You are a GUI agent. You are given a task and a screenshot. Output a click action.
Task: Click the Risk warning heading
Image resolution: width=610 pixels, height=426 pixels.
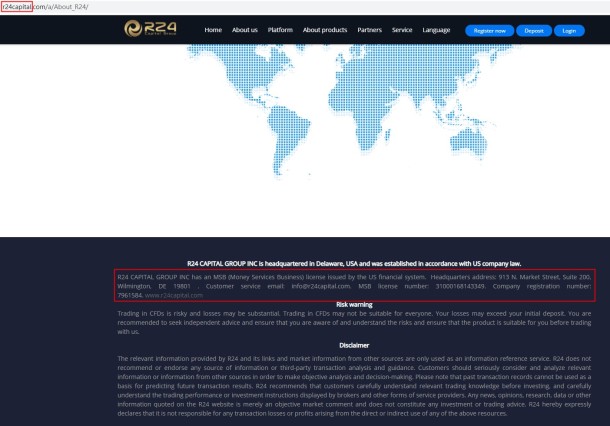[354, 305]
